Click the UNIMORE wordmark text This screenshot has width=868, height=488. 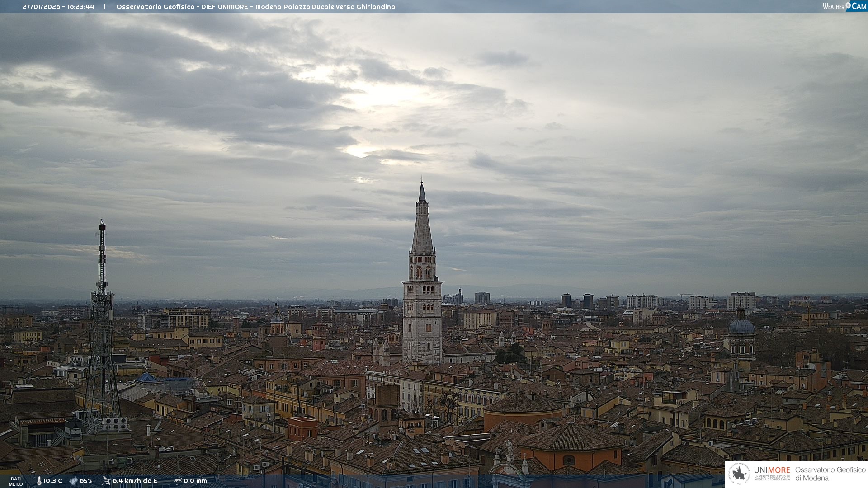tap(772, 470)
